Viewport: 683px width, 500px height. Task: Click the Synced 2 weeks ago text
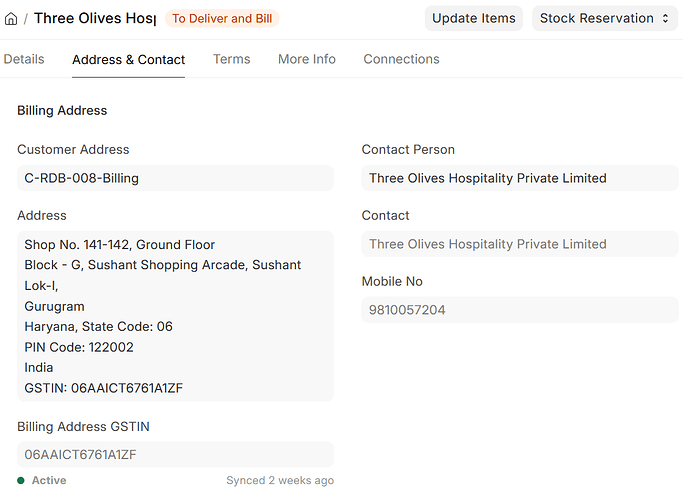[x=279, y=480]
